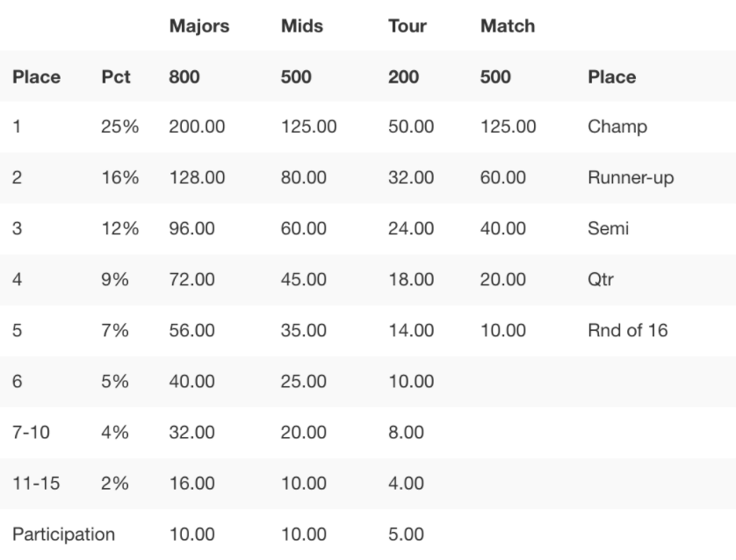Click the 128.00 Majors value
This screenshot has height=560, width=736.
click(x=197, y=178)
